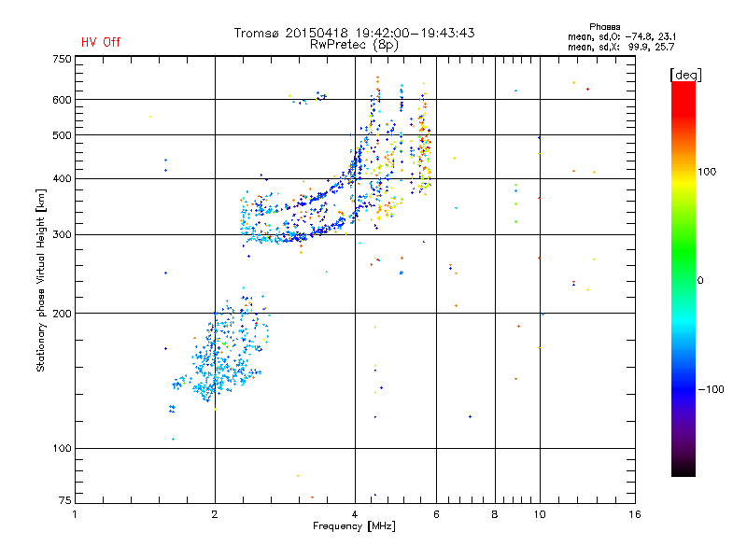Click the phase colorbar gradient
Screen dimensions: 747x560
pyautogui.click(x=684, y=278)
